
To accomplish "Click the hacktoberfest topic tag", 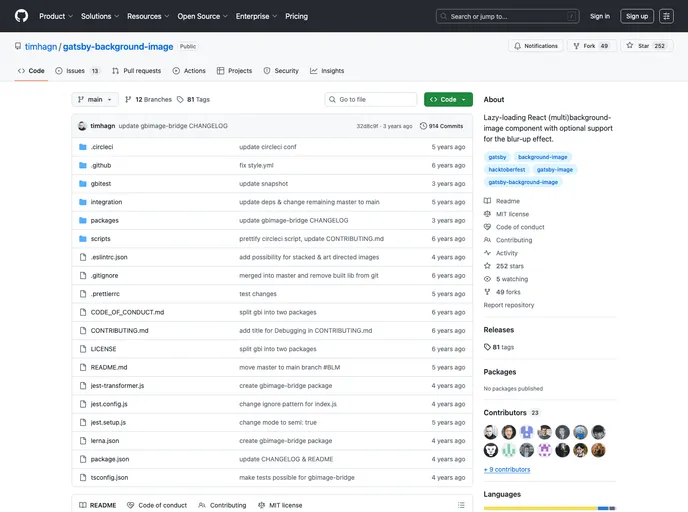I will point(507,169).
